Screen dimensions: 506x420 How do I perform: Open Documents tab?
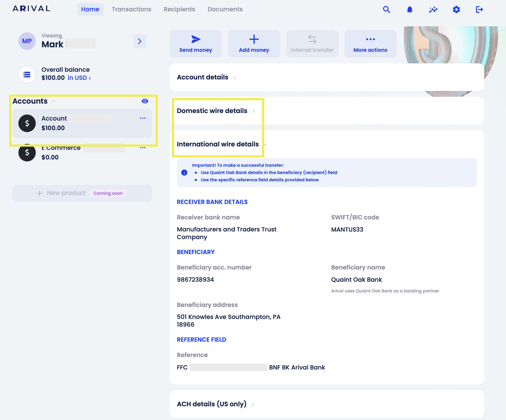pos(225,9)
